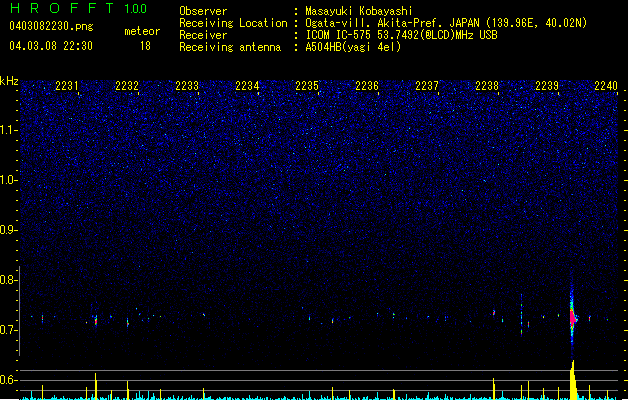Click the Receiver label
The image size is (629, 400).
point(203,35)
